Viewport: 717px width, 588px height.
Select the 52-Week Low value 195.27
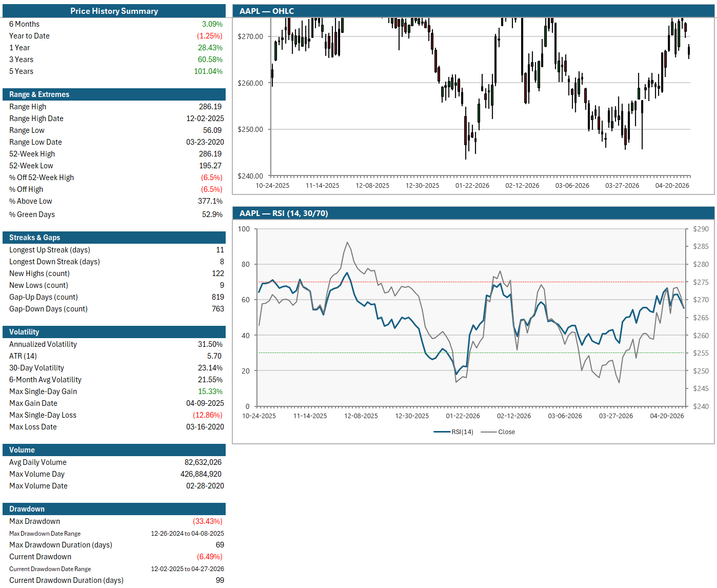(x=210, y=166)
